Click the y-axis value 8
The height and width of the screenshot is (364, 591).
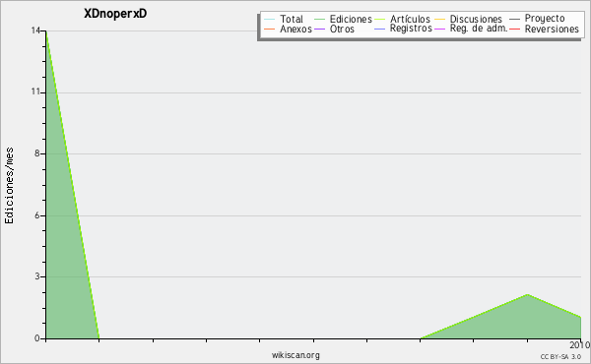(x=37, y=153)
